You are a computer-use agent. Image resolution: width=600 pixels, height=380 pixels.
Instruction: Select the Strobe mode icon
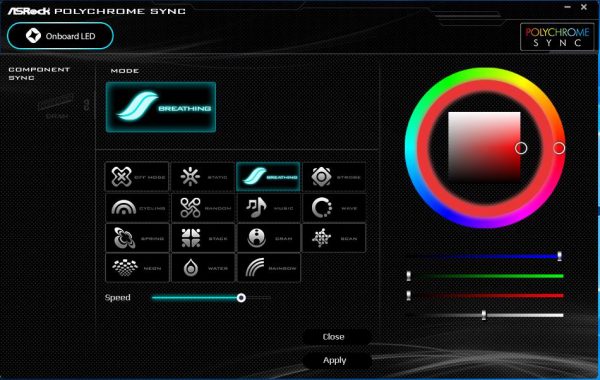(334, 177)
